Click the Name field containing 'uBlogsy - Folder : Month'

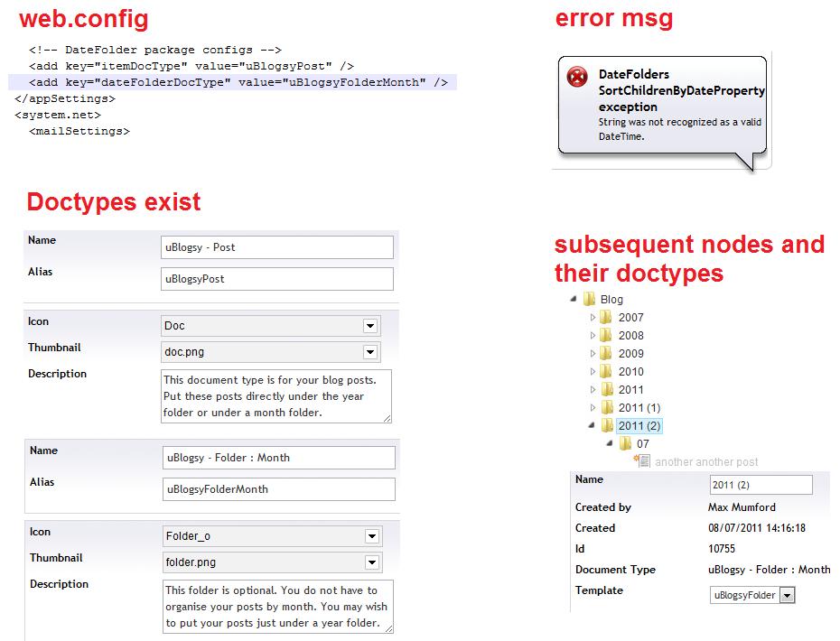(x=278, y=458)
